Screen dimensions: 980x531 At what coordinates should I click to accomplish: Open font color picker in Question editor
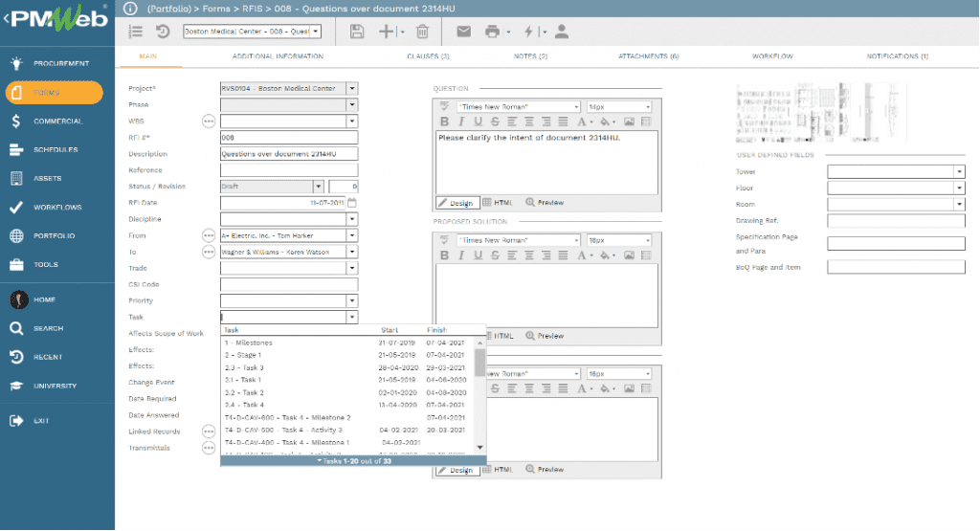583,122
